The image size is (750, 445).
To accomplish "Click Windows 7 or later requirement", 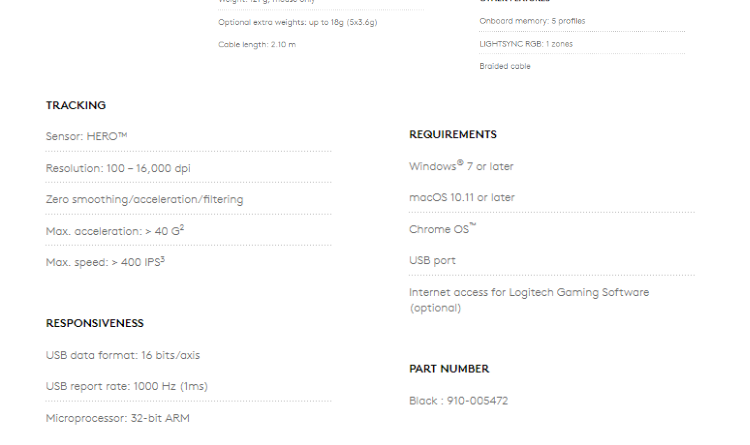I will (x=461, y=166).
